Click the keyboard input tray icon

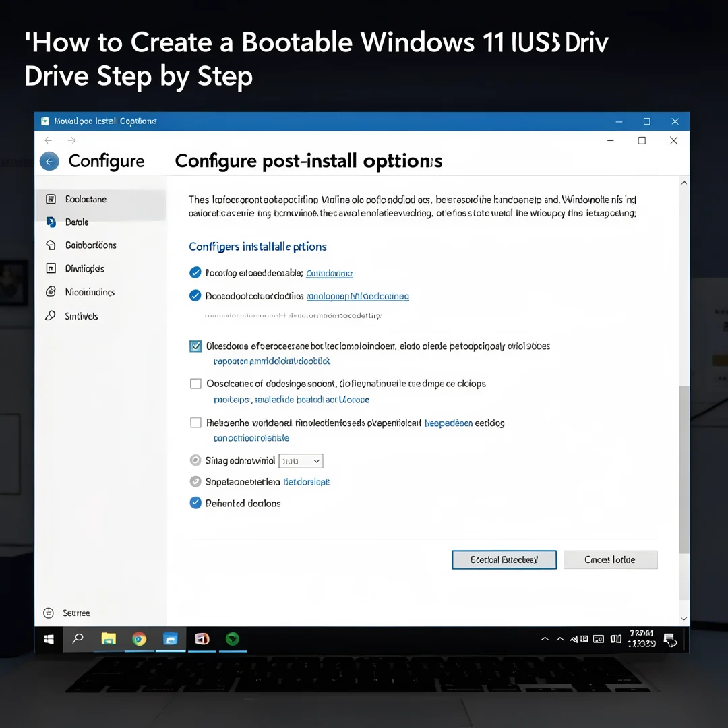point(599,639)
